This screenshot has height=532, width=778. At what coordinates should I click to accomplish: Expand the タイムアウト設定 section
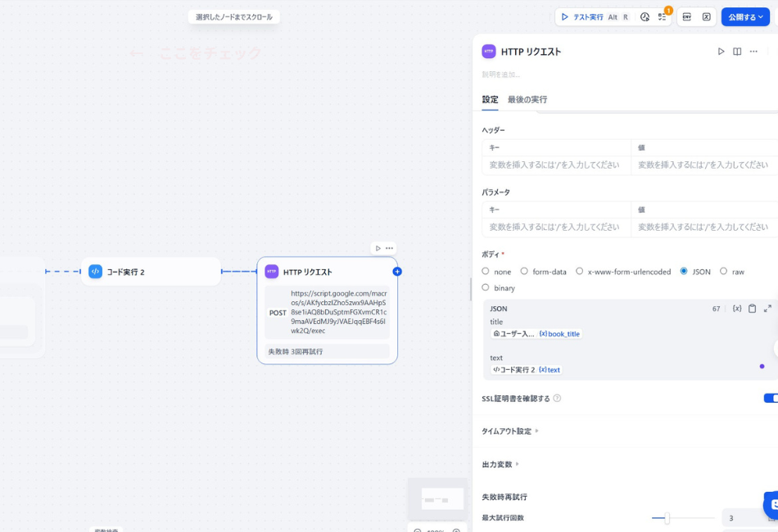click(510, 431)
